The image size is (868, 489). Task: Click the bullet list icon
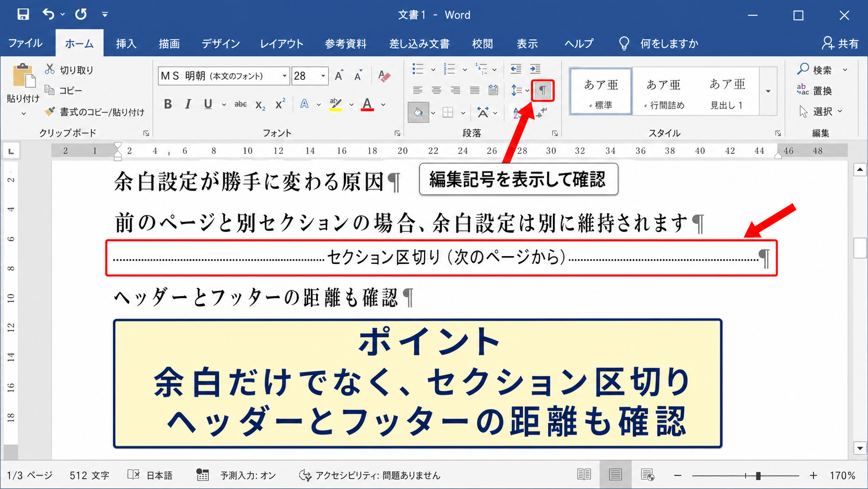coord(418,69)
